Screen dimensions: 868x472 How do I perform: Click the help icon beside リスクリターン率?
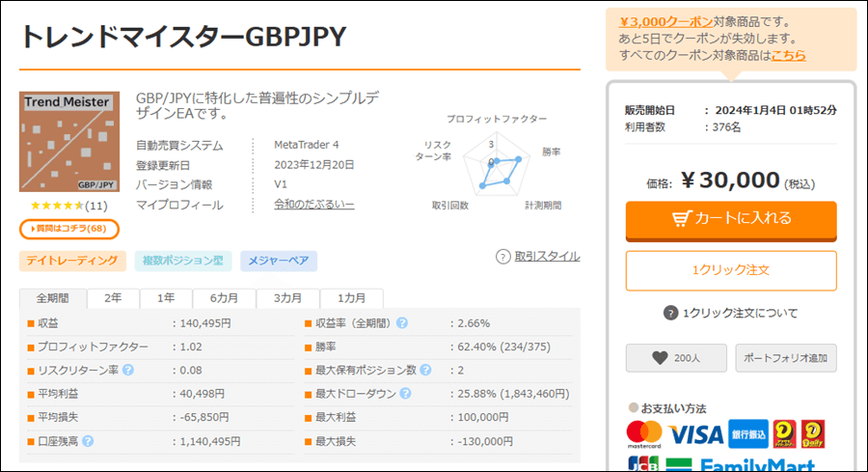(128, 370)
